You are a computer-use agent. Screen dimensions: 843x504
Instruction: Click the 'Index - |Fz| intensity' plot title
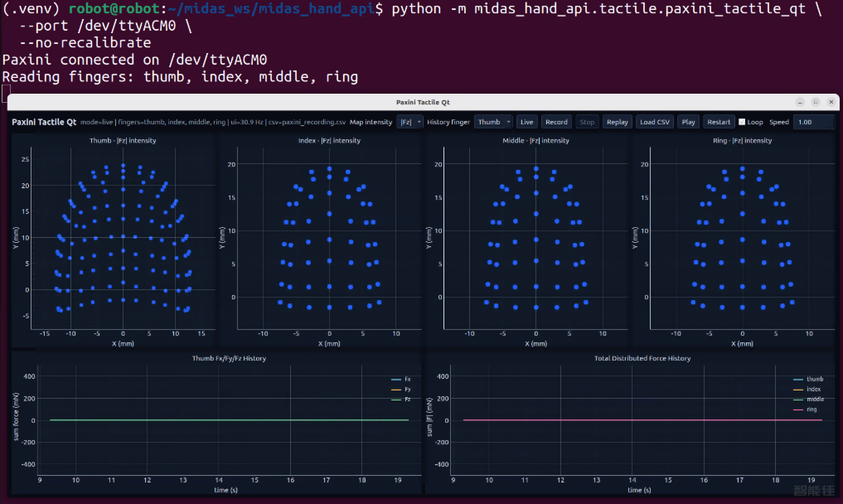[x=329, y=141]
